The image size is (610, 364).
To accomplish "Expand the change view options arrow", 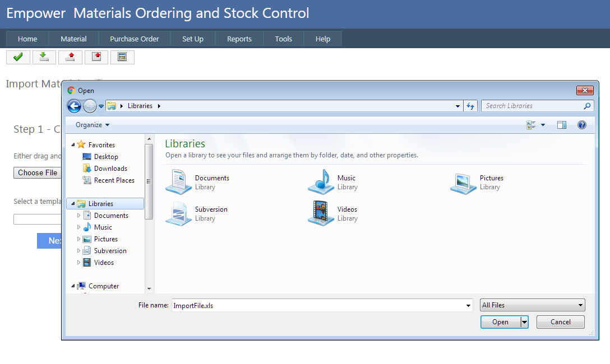I will click(543, 125).
